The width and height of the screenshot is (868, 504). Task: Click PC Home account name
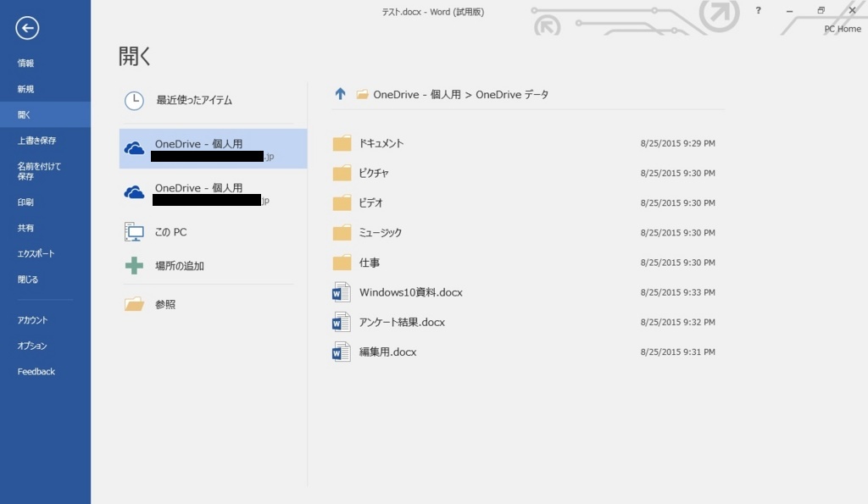click(843, 29)
